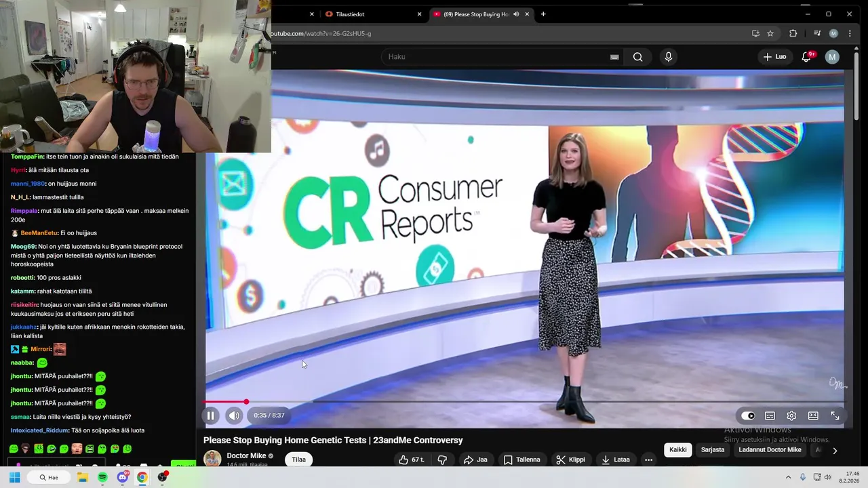Open the Chrome three-dot menu
Screen dimensions: 868x488
(850, 33)
